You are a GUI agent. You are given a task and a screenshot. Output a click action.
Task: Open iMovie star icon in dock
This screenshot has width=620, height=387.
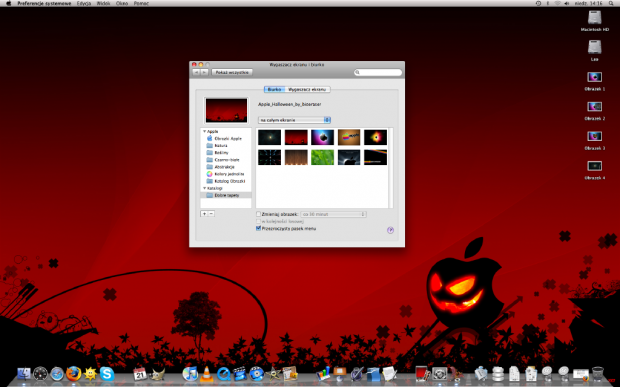[x=273, y=374]
